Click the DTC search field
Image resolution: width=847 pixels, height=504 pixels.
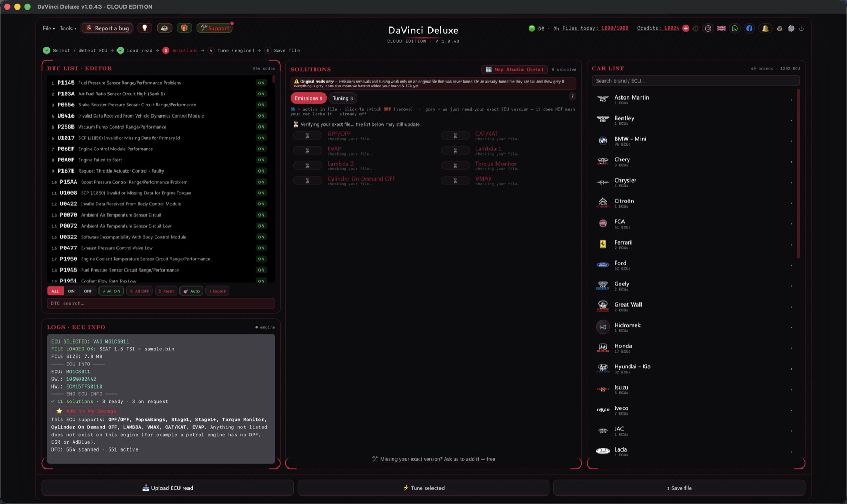point(161,303)
